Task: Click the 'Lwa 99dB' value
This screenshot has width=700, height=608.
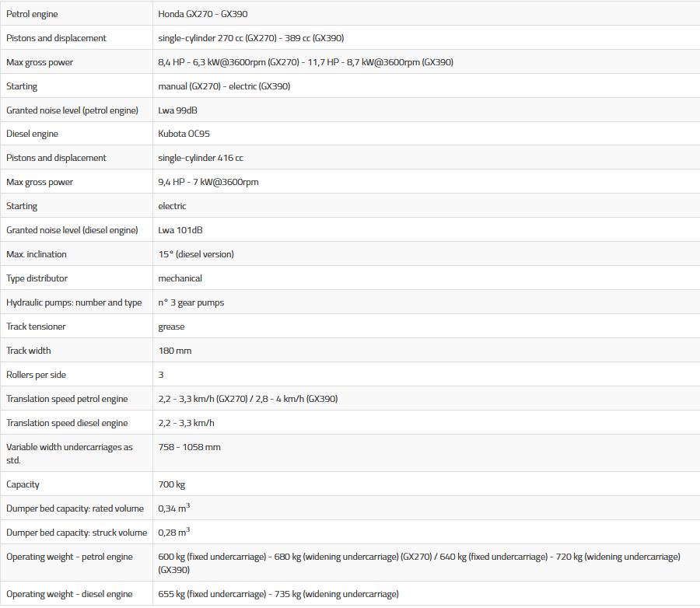Action: [x=178, y=110]
